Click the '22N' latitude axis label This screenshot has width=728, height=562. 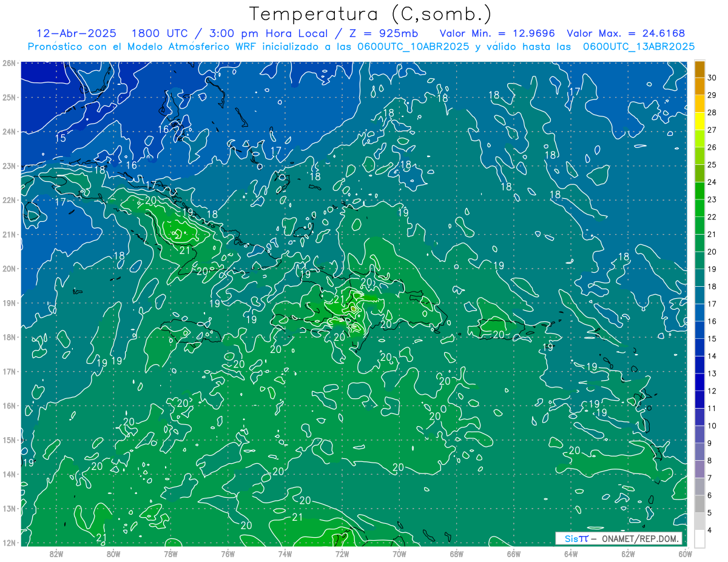[x=8, y=200]
